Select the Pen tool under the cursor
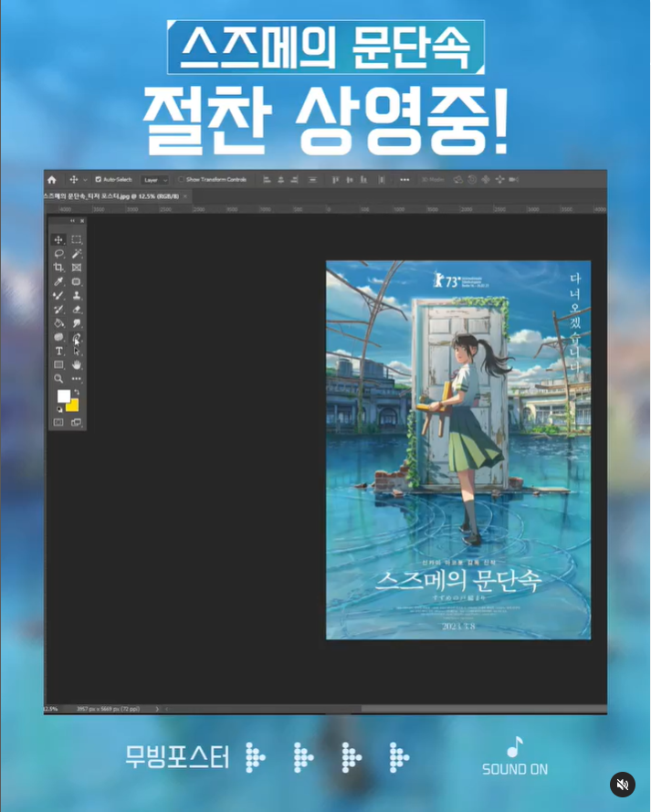Image resolution: width=651 pixels, height=812 pixels. point(77,337)
